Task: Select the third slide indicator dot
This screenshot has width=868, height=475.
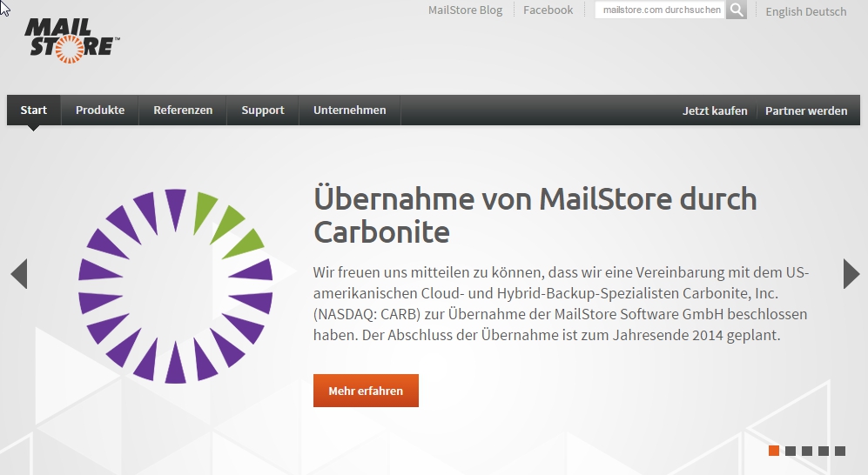Action: tap(807, 451)
